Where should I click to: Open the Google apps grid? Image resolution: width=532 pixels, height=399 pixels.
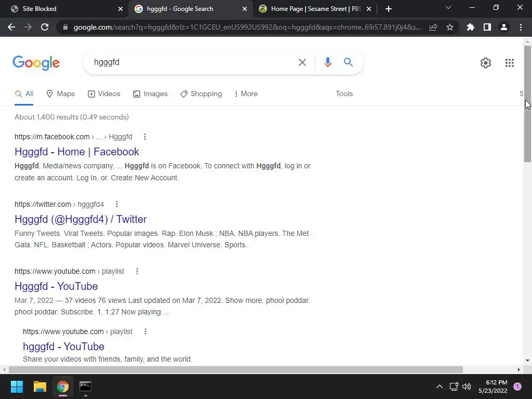click(x=510, y=63)
